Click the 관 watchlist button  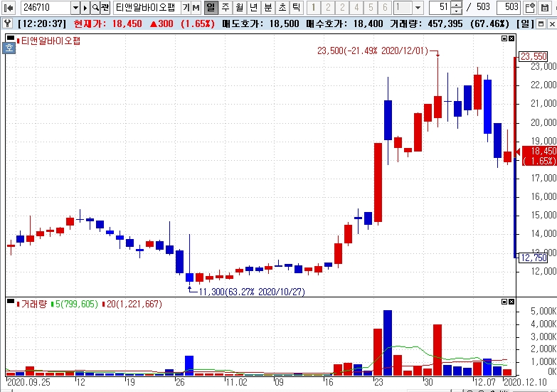pyautogui.click(x=105, y=7)
